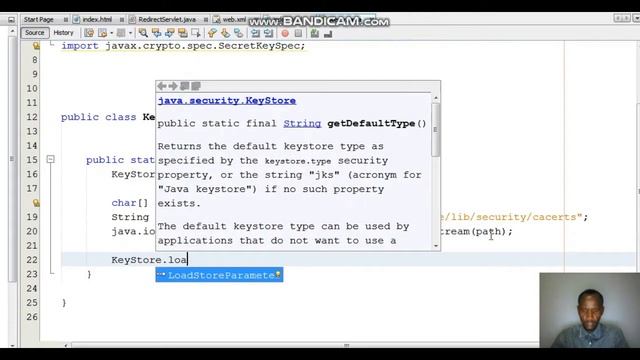This screenshot has height=360, width=640.
Task: Toggle Bookmark on current line
Action: (238, 33)
